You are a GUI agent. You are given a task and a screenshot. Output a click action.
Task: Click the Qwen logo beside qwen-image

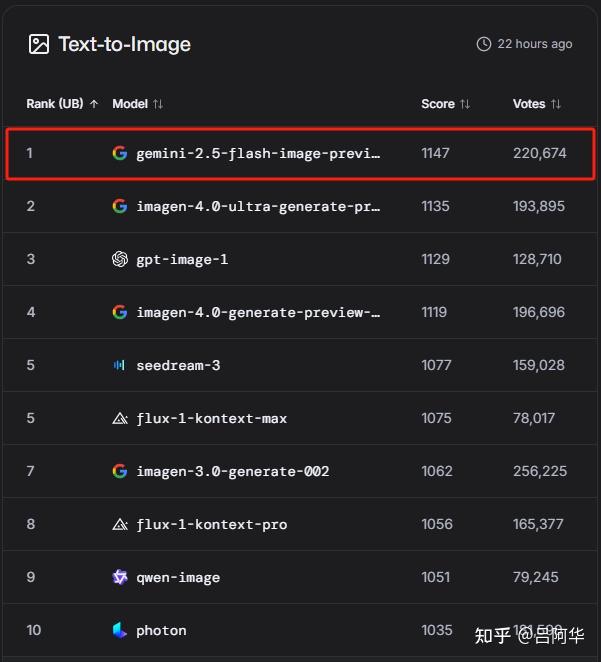(x=120, y=577)
